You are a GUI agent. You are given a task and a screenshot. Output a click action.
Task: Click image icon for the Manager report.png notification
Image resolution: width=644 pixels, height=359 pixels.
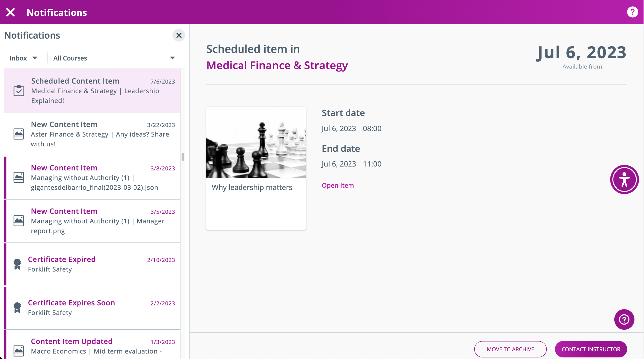click(19, 221)
